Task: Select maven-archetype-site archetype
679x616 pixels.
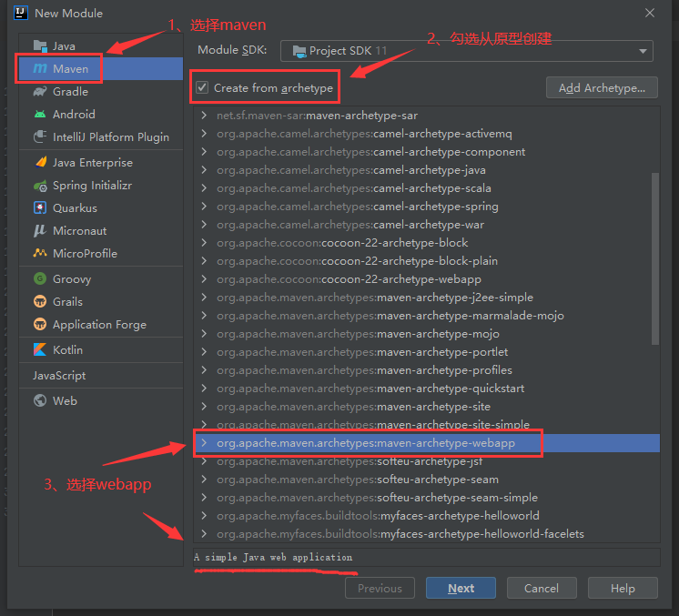Action: (427, 406)
